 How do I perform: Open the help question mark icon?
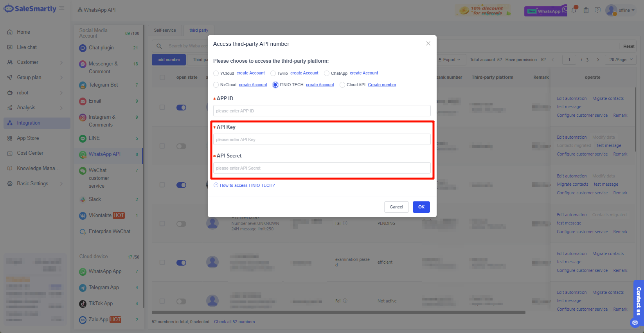click(x=597, y=10)
